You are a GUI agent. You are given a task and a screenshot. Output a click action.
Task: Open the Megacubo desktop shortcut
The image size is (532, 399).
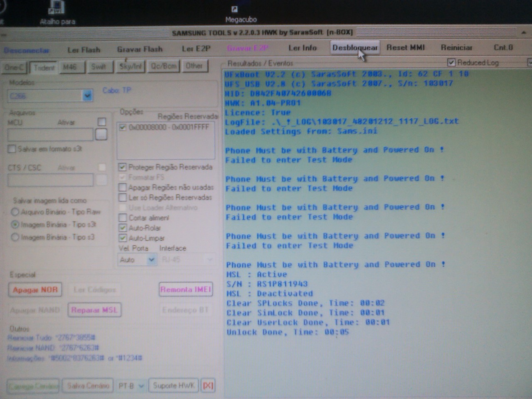point(241,14)
